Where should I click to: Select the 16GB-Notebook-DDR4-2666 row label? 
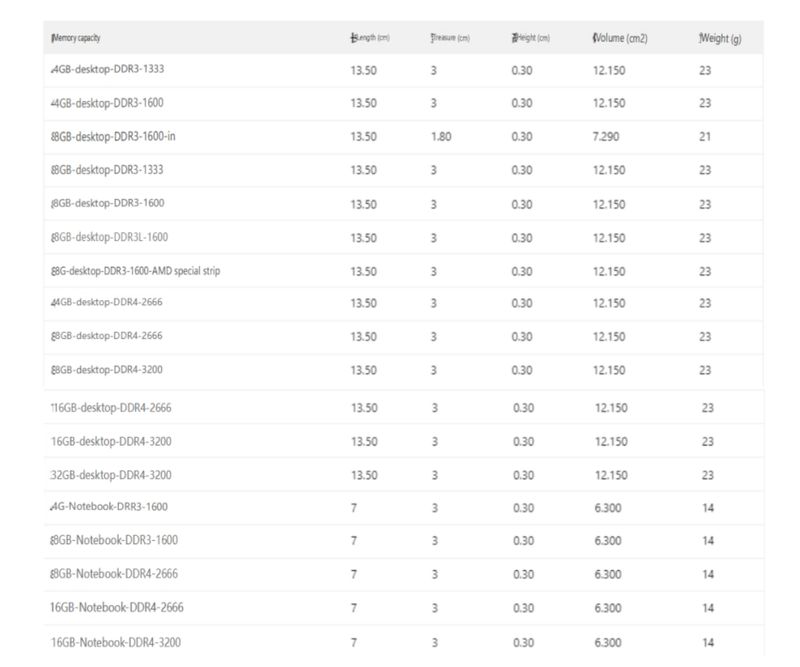117,607
